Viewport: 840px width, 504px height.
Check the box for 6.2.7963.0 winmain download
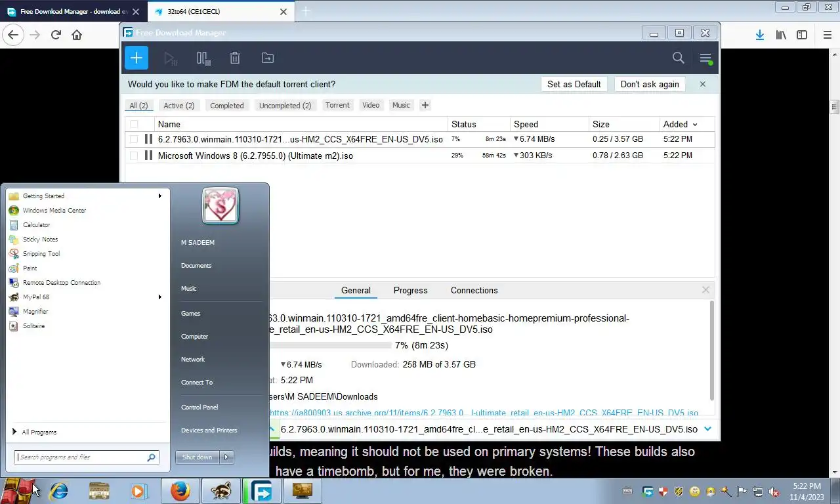pos(134,139)
